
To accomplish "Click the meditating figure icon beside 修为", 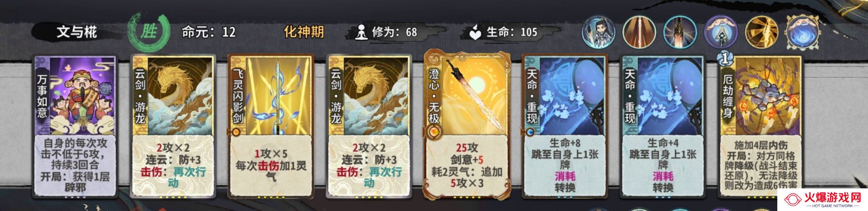I will click(361, 32).
